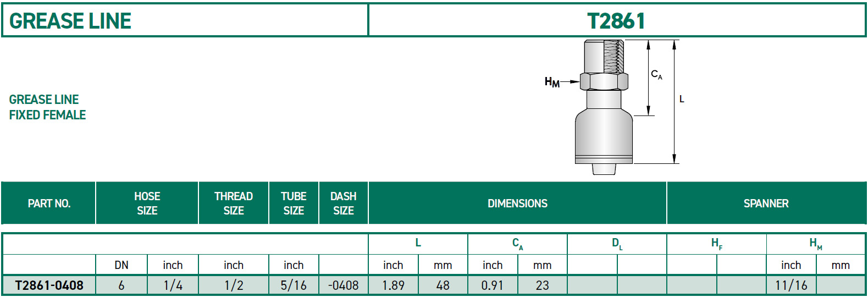Click the GREASE LINE FIXED FEMALE description
This screenshot has height=297, width=868.
click(47, 107)
